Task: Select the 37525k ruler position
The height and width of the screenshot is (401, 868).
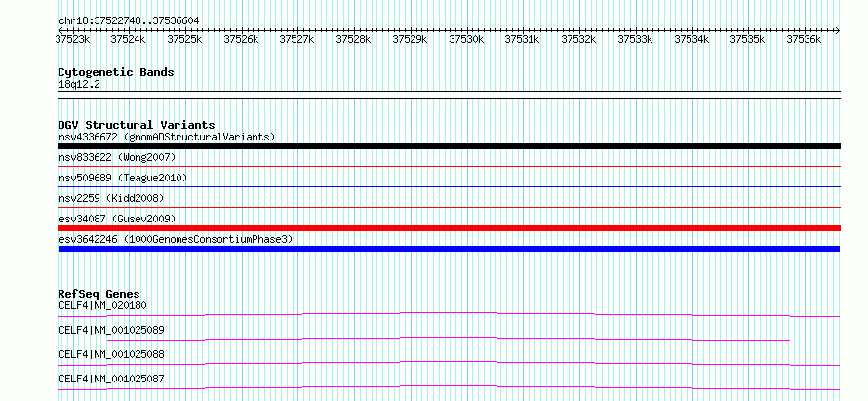Action: (x=185, y=39)
